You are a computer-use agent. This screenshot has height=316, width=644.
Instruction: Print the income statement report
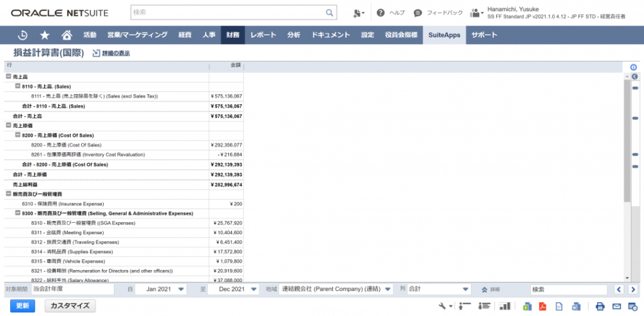tap(599, 307)
